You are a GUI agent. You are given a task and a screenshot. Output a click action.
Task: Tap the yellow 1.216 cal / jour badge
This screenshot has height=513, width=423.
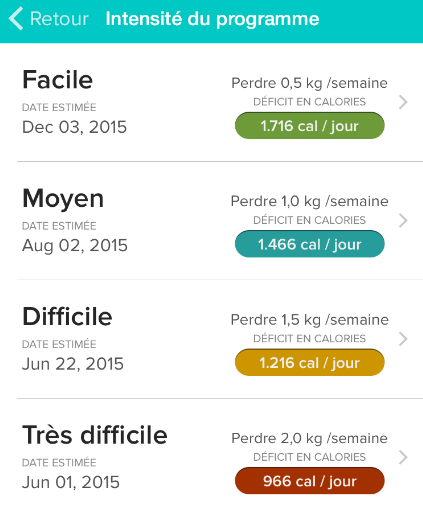(310, 362)
